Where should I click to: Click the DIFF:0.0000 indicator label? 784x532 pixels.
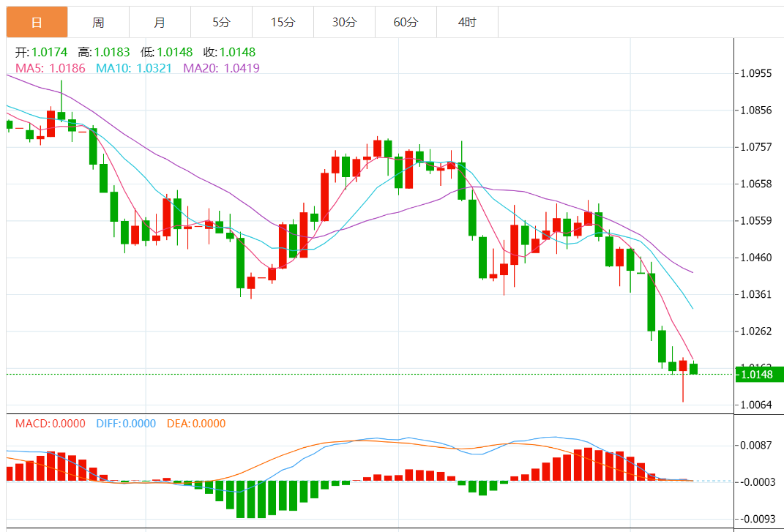pos(125,424)
